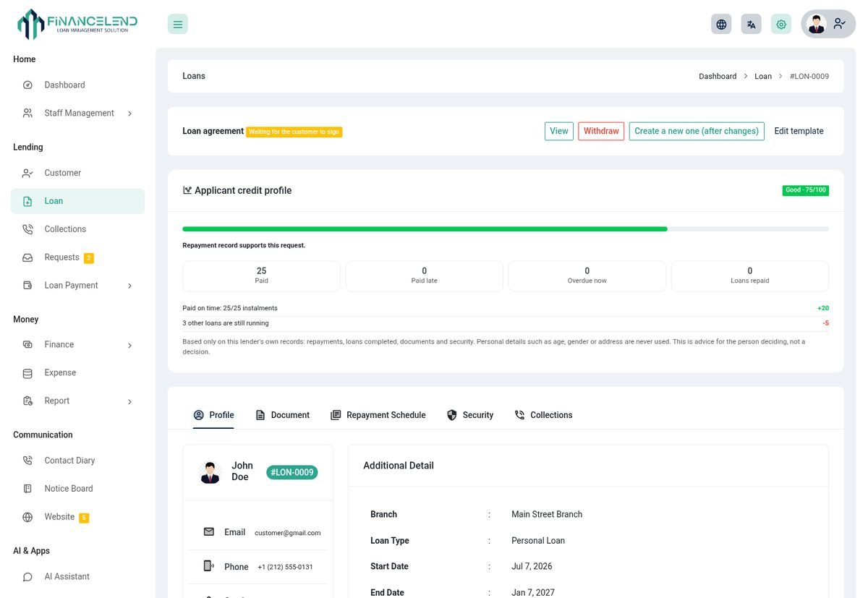Click the Website count badge 5
The image size is (868, 598).
tap(84, 518)
